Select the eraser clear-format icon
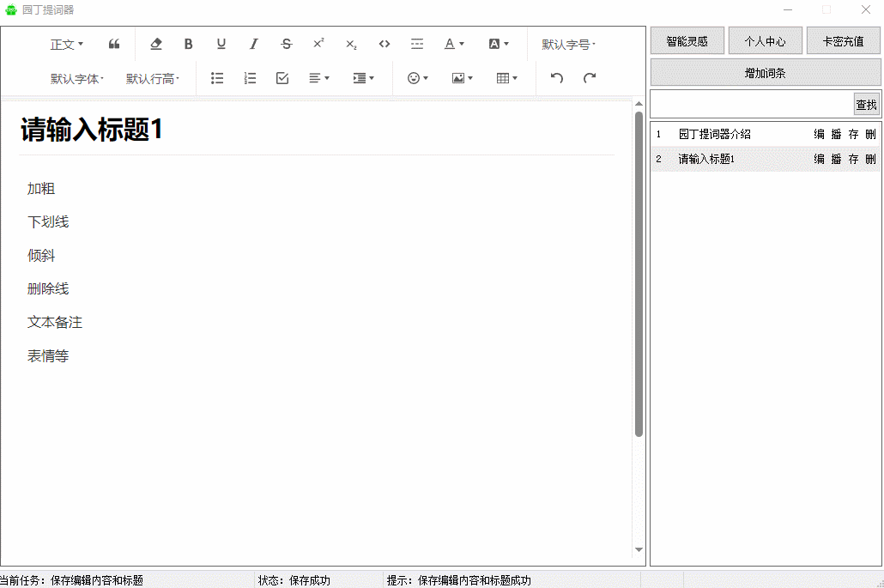This screenshot has width=884, height=588. click(155, 45)
